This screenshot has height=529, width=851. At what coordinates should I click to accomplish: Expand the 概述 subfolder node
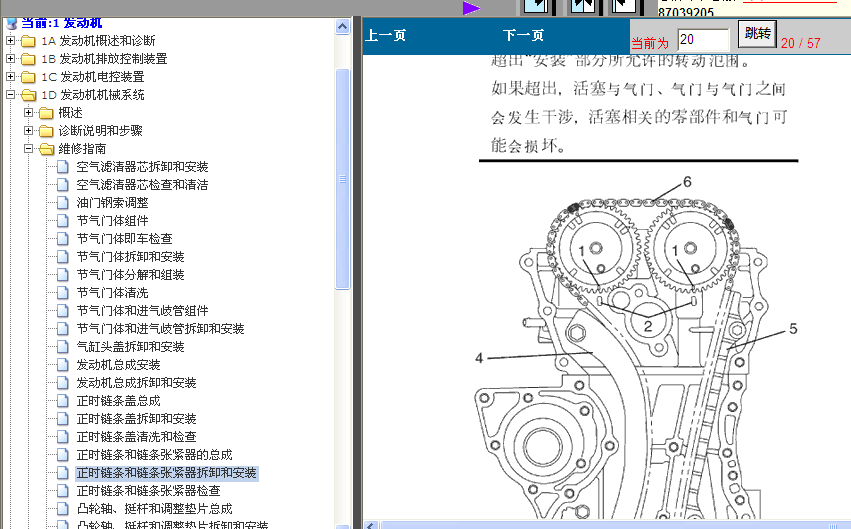pyautogui.click(x=29, y=113)
